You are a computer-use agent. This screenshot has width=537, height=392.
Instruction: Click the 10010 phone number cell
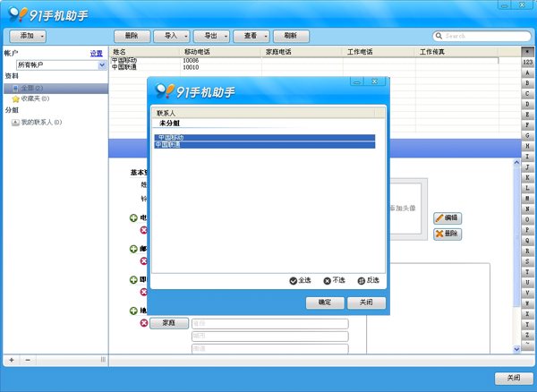pos(191,67)
